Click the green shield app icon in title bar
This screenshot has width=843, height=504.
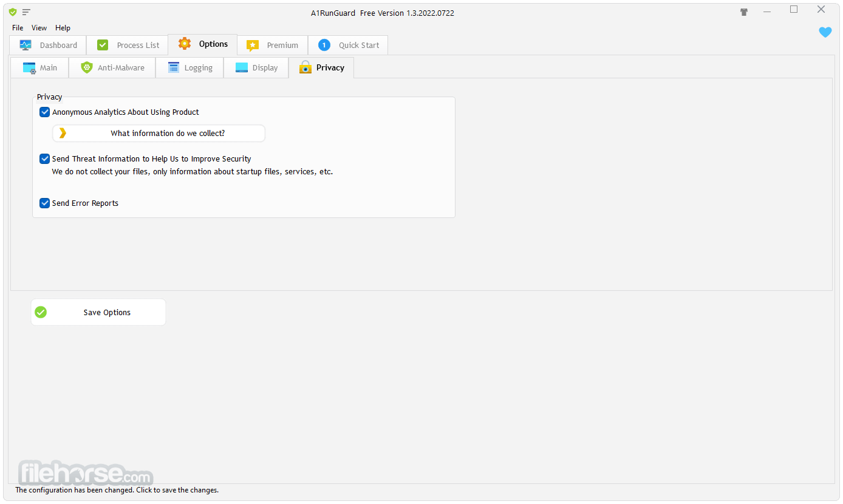pos(13,12)
